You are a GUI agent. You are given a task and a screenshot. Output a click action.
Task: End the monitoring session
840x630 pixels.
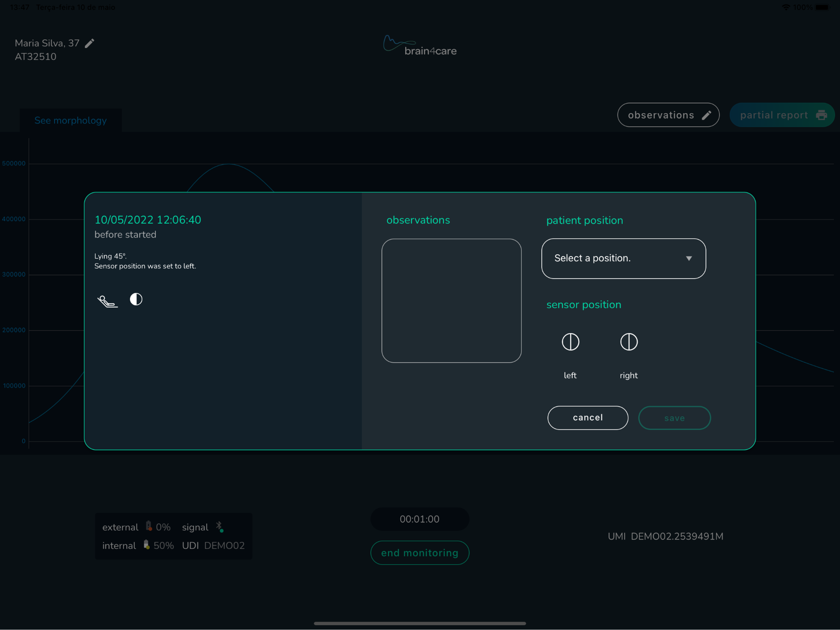[420, 552]
